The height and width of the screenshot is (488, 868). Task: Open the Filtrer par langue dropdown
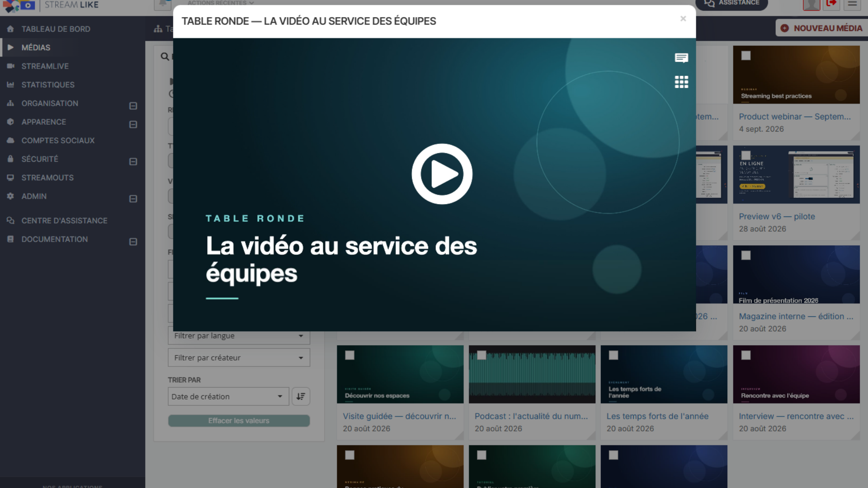click(x=239, y=336)
